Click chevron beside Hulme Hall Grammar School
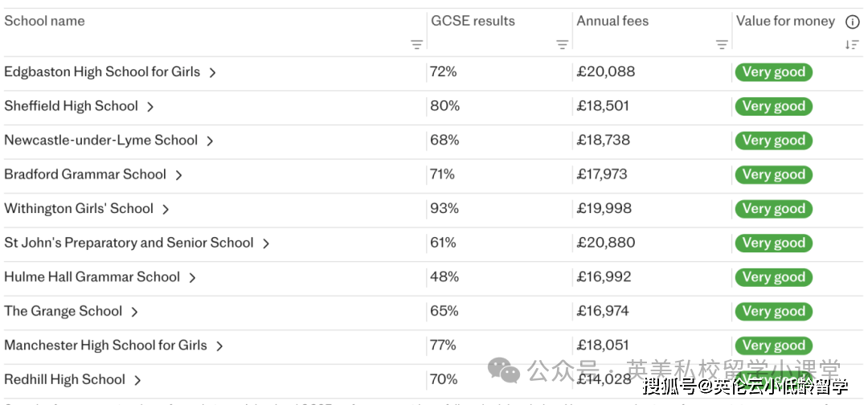 [x=192, y=278]
